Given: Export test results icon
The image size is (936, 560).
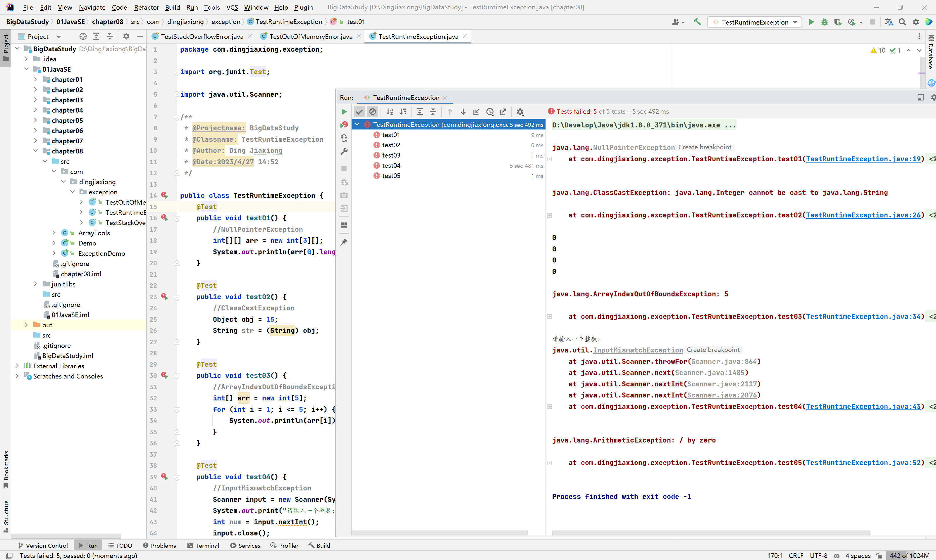Looking at the screenshot, I should tap(503, 112).
